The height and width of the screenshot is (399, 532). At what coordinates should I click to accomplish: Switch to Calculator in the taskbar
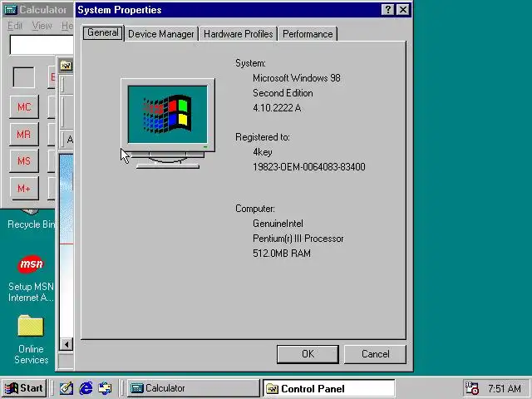pyautogui.click(x=193, y=388)
